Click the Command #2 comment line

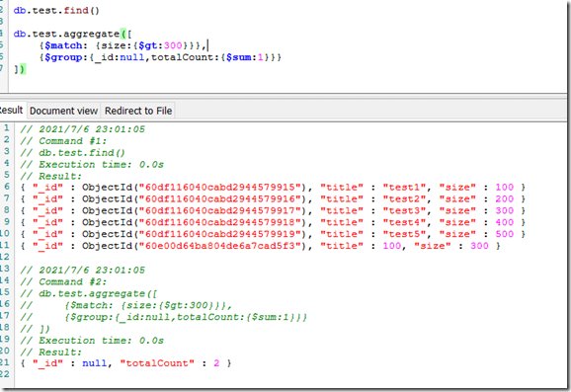click(x=63, y=281)
